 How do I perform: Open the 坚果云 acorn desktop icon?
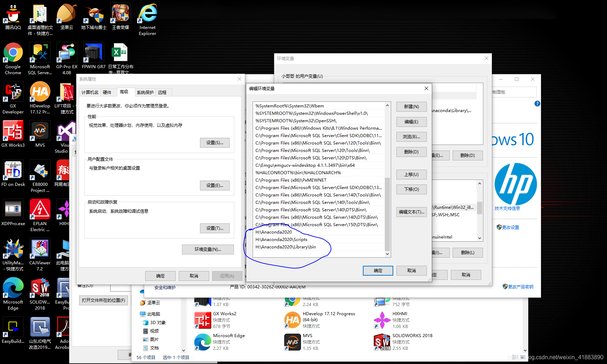[x=67, y=17]
